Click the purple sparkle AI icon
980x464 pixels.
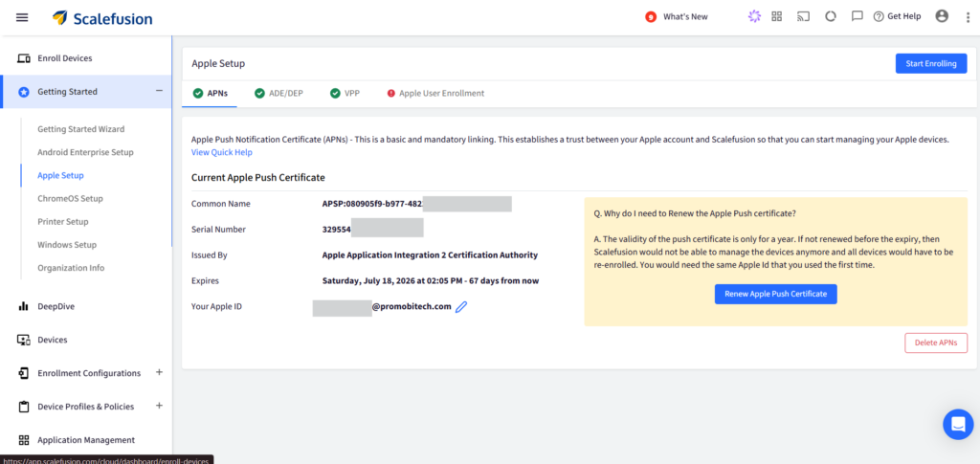[754, 17]
